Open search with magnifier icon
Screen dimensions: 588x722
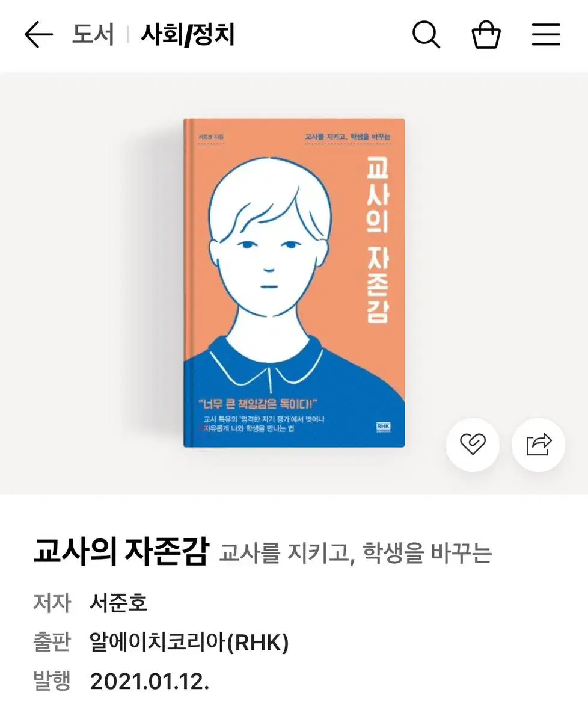(426, 35)
